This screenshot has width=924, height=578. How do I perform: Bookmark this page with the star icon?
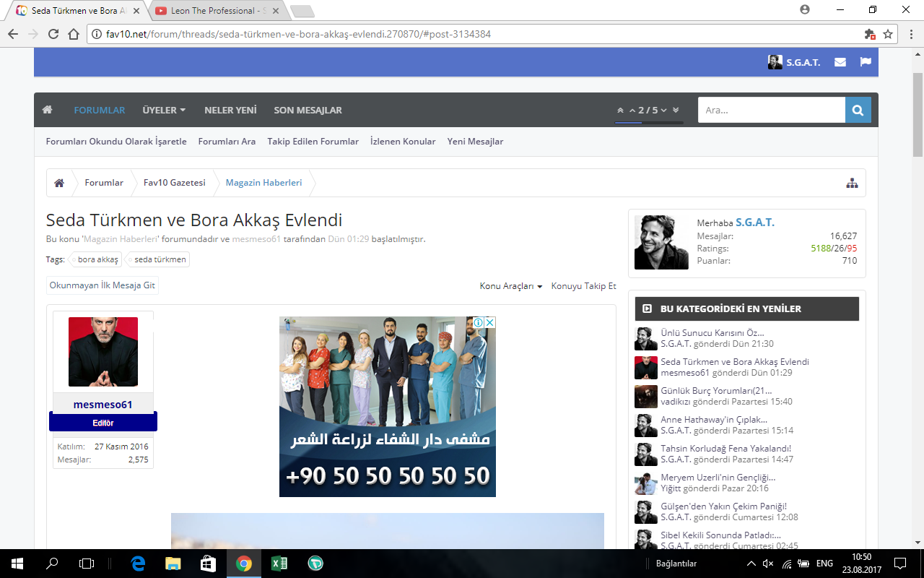[x=888, y=34]
